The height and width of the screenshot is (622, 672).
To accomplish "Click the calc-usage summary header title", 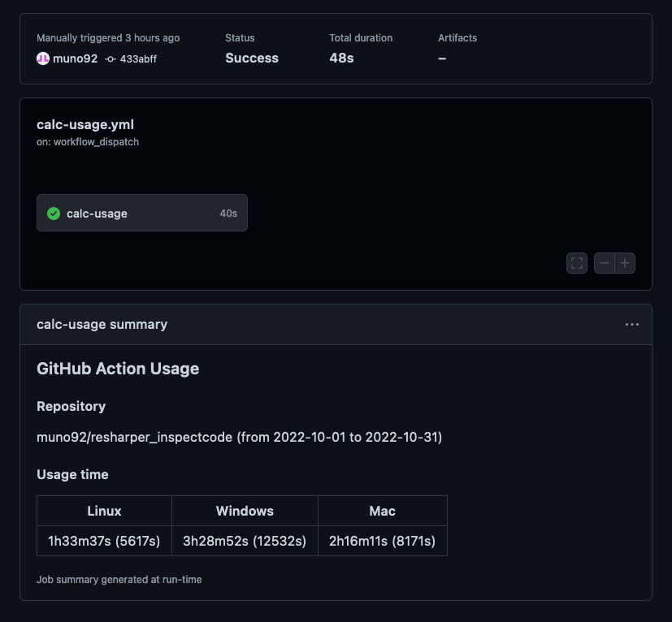I will coord(102,325).
